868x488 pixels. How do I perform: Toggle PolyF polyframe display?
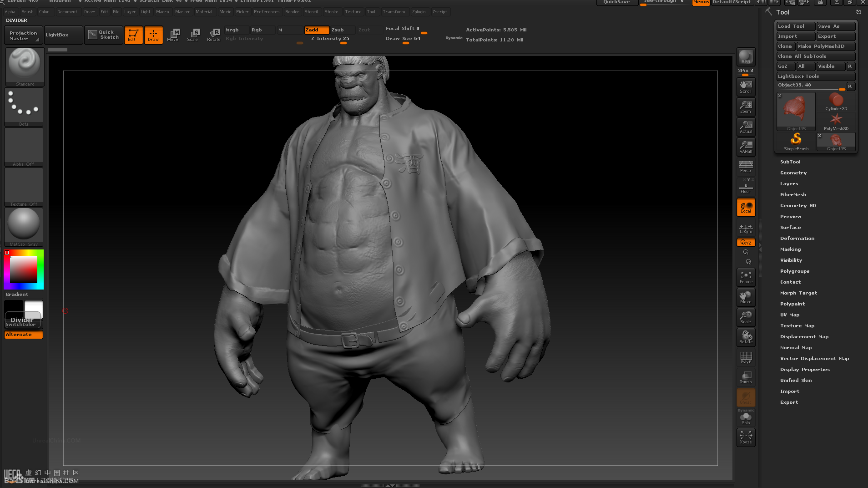(x=746, y=357)
